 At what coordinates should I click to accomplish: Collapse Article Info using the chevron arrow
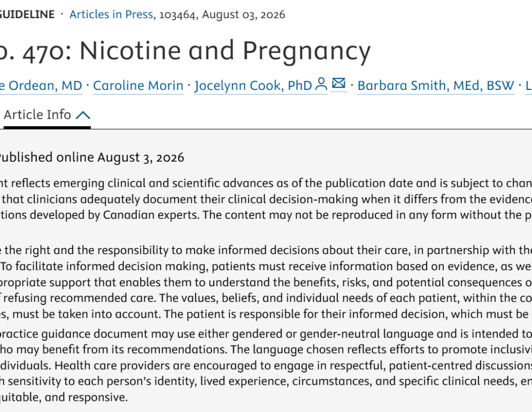[x=83, y=116]
